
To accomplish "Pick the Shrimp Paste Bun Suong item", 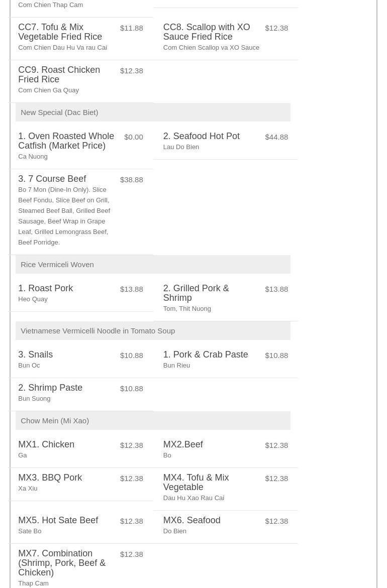I will (50, 388).
